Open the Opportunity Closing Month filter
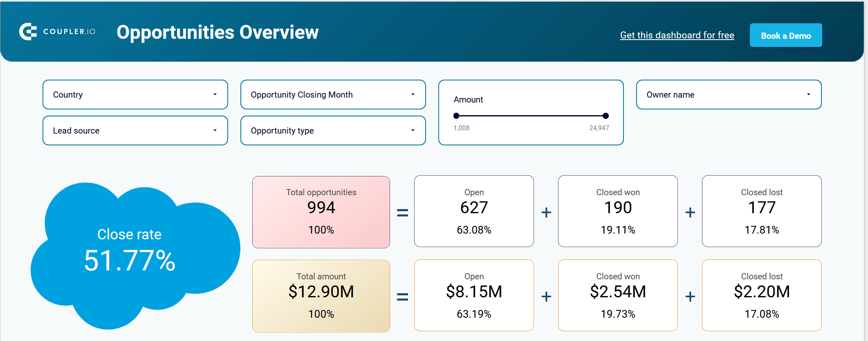 (333, 95)
